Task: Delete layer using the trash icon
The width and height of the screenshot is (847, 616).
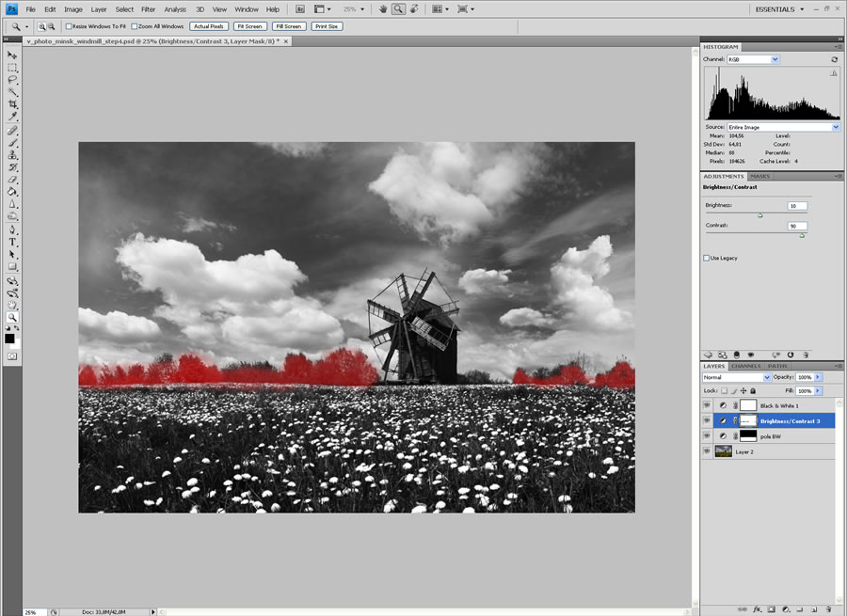Action: (828, 609)
